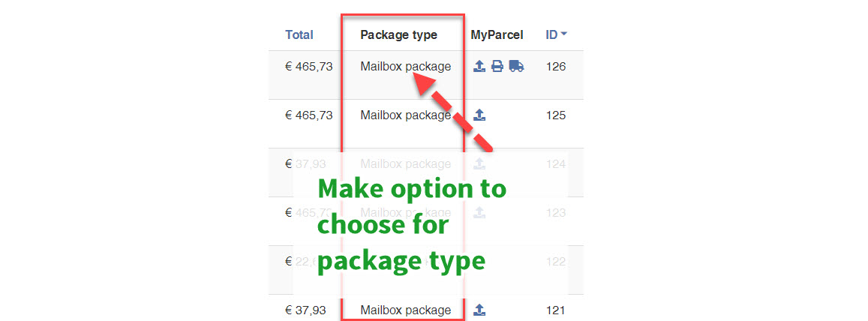This screenshot has height=321, width=868.
Task: Toggle the sort arrow beside ID
Action: [x=564, y=34]
